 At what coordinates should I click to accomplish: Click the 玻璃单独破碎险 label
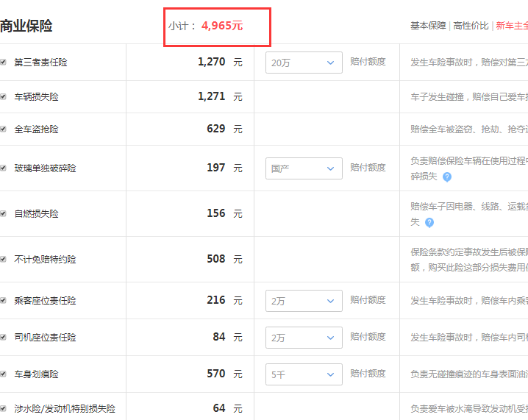(x=45, y=168)
